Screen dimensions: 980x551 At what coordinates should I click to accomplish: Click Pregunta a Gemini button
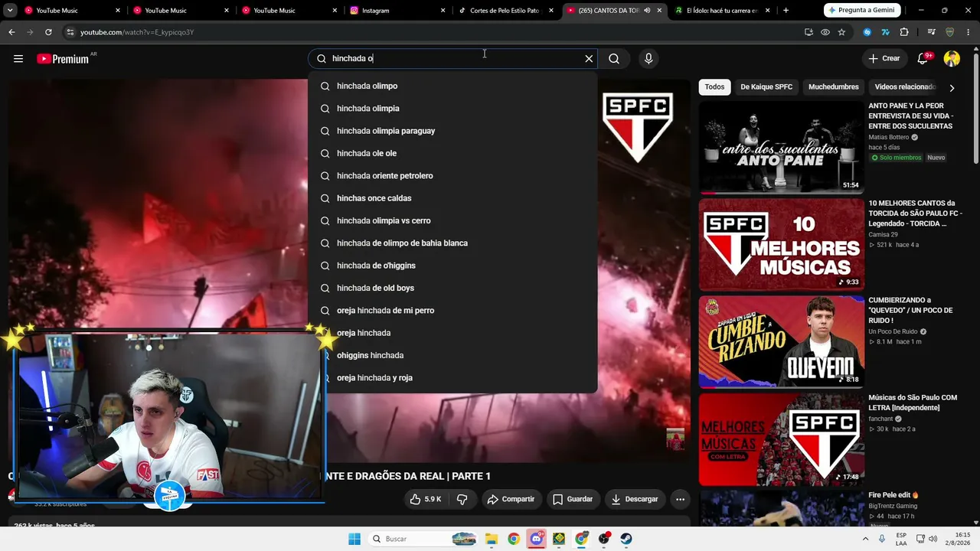click(x=861, y=10)
